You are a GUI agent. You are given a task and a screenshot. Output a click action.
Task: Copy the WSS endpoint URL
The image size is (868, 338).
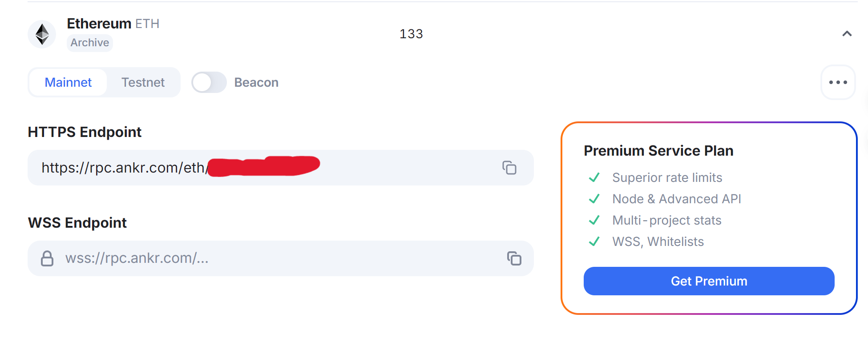click(514, 258)
